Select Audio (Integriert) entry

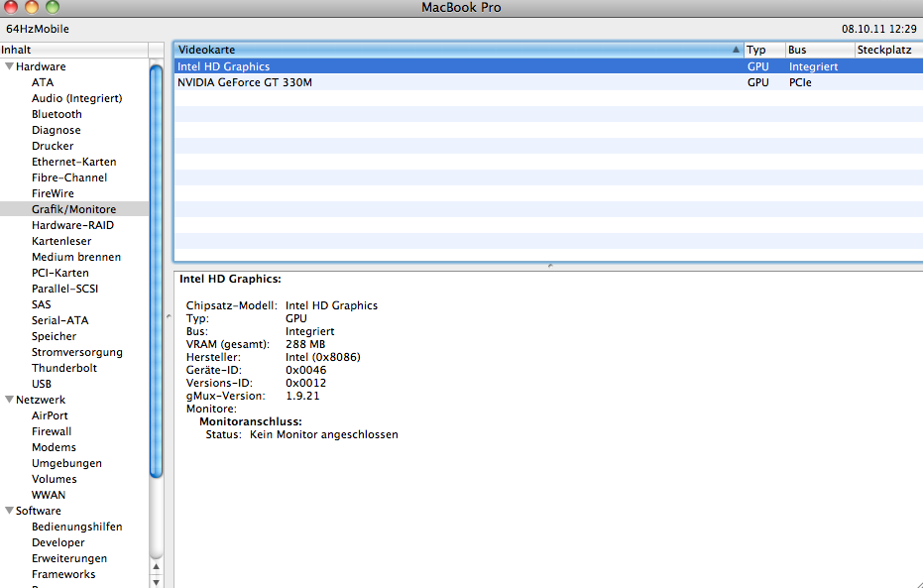tap(76, 98)
